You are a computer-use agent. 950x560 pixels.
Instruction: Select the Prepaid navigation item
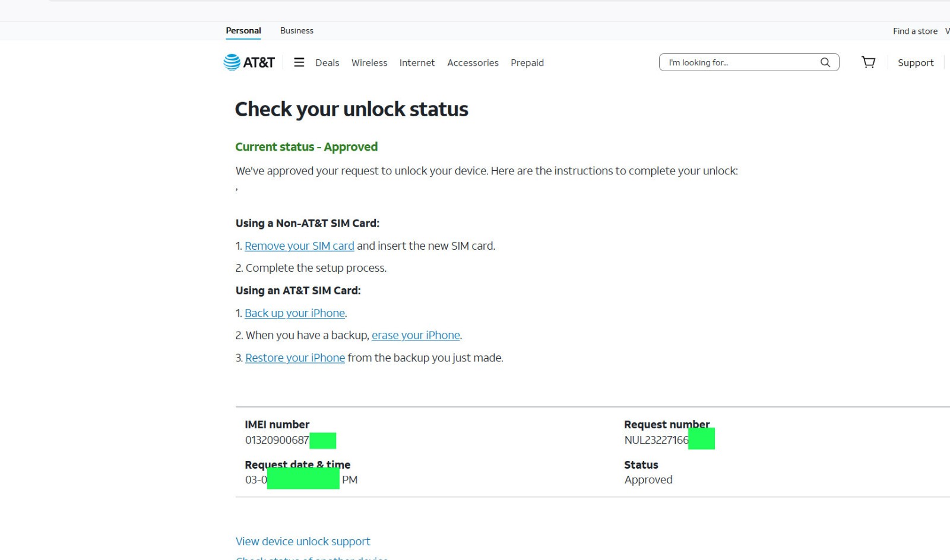527,63
